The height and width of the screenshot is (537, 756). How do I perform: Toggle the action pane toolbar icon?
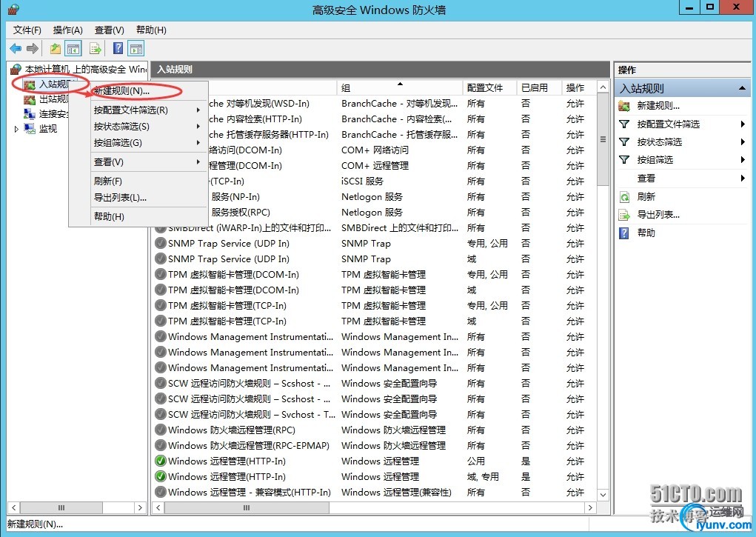[x=136, y=48]
